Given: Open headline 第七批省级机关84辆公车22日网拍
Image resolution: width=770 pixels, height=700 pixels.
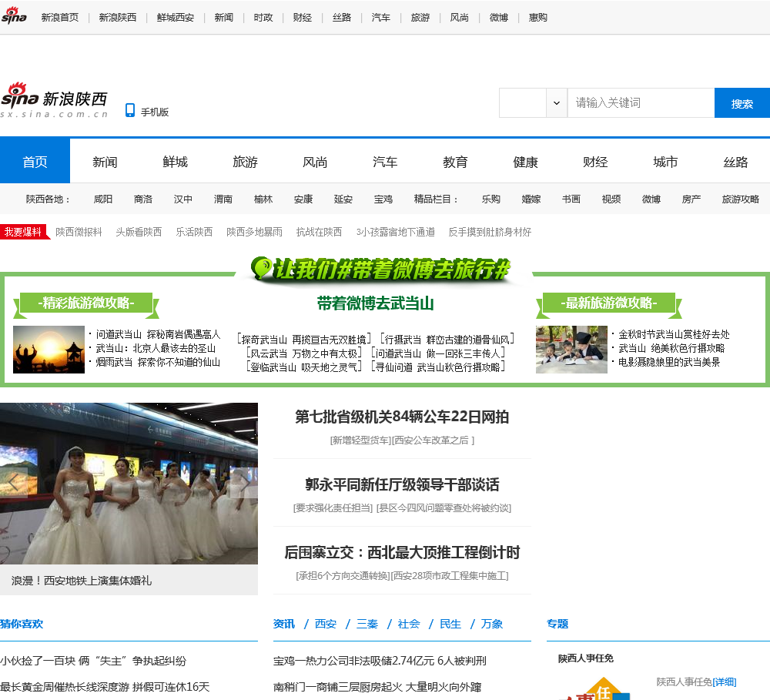Looking at the screenshot, I should click(402, 417).
